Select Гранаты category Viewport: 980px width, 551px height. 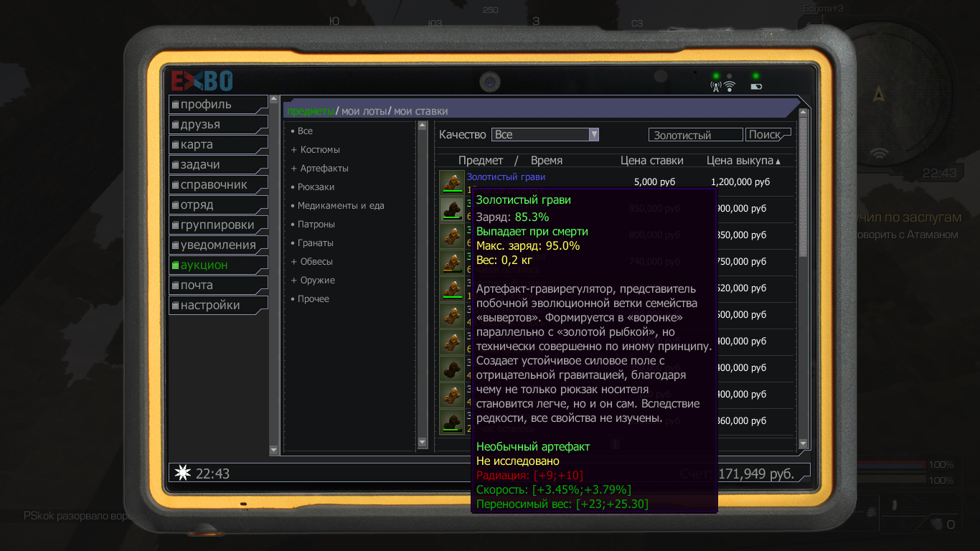coord(313,243)
